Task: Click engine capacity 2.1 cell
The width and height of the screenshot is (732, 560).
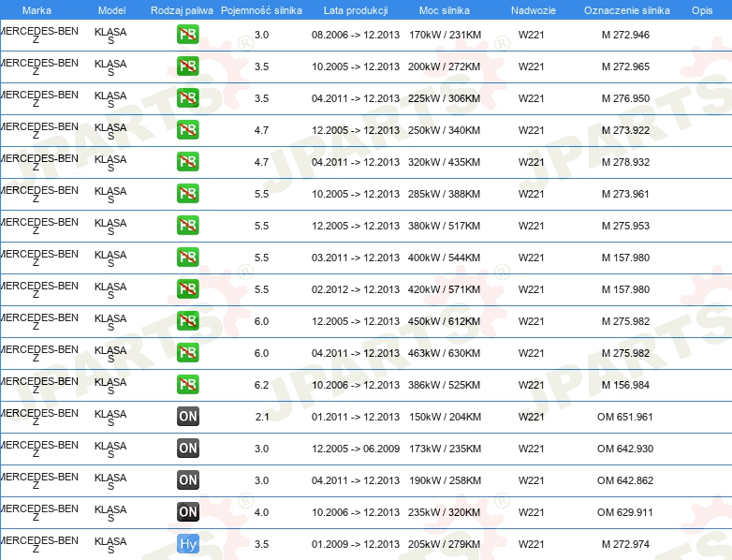Action: click(262, 416)
